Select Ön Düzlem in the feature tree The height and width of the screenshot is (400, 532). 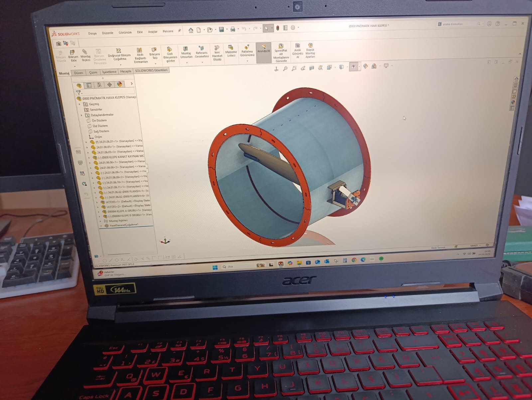(x=99, y=121)
